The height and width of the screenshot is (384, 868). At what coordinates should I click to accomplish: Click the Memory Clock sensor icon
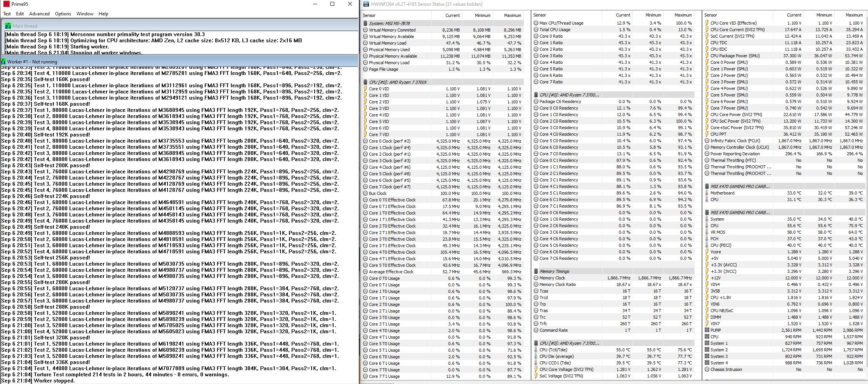coord(536,278)
